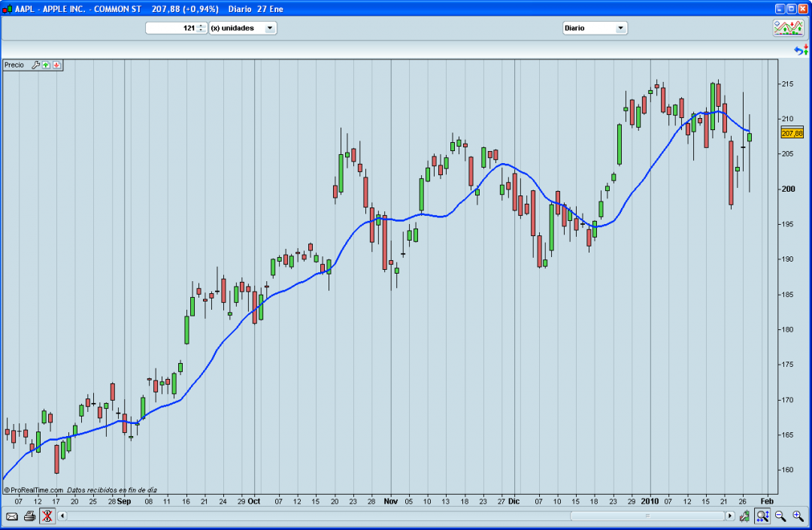Zoom in with plus magnifier

[x=798, y=516]
